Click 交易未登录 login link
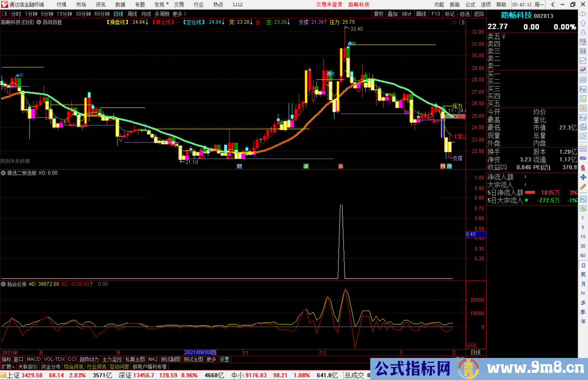Screen dimensions: 588x380 [x=329, y=5]
